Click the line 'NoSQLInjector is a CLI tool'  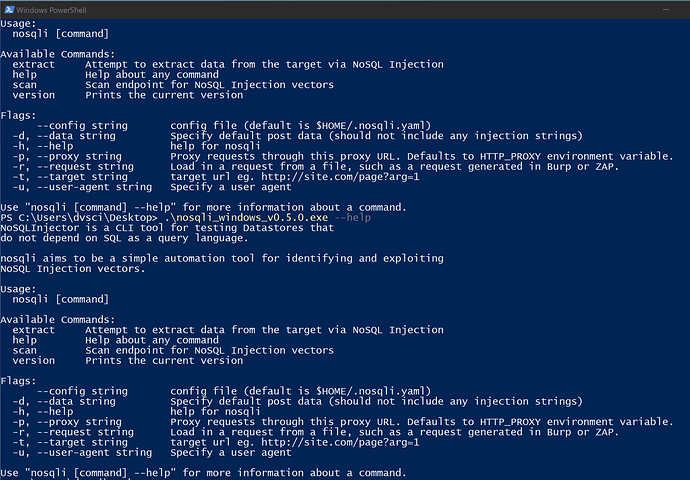167,228
